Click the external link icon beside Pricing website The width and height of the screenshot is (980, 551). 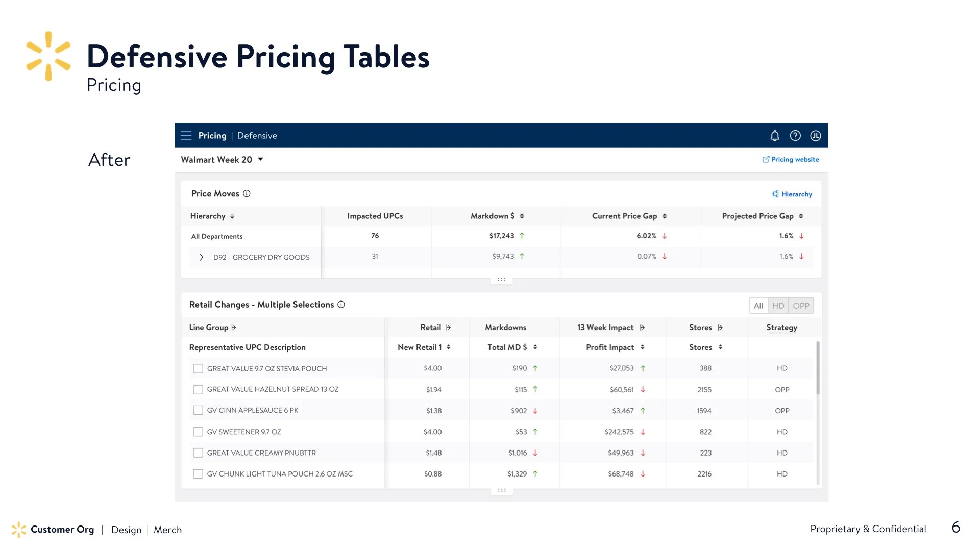[x=766, y=160]
